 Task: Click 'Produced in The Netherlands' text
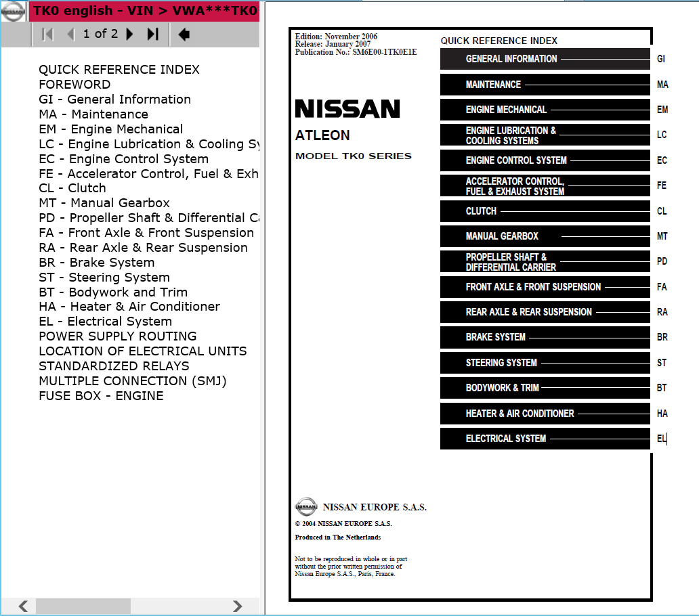(338, 537)
